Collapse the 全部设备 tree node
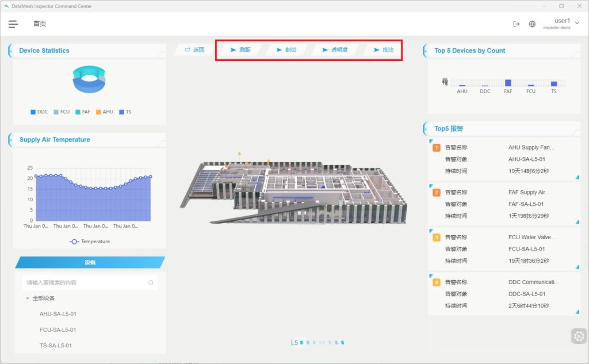This screenshot has width=589, height=364. click(28, 298)
